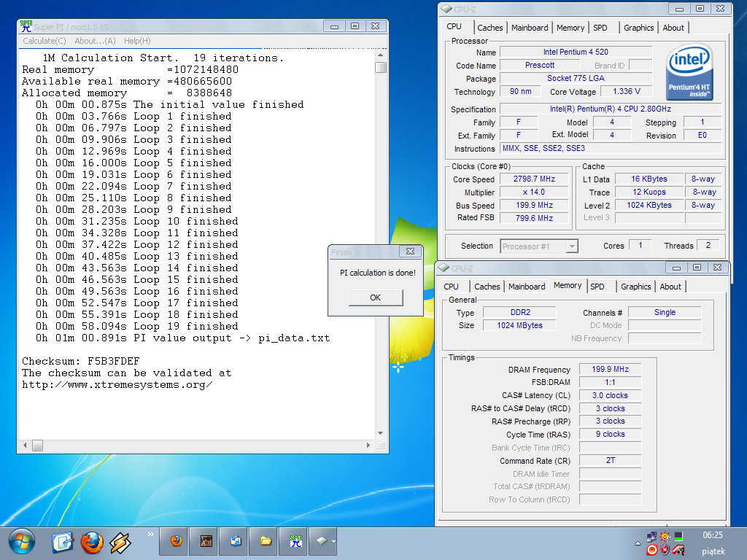The height and width of the screenshot is (560, 747).
Task: Click the Super PI title bar icon
Action: [x=26, y=26]
